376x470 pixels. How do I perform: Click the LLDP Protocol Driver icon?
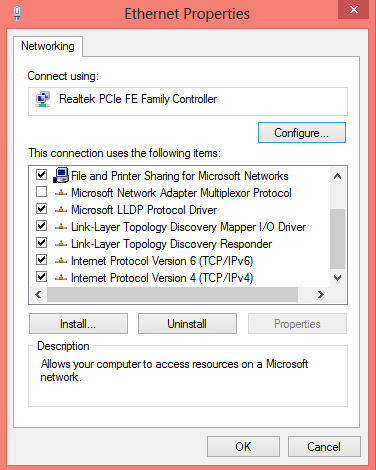click(61, 210)
